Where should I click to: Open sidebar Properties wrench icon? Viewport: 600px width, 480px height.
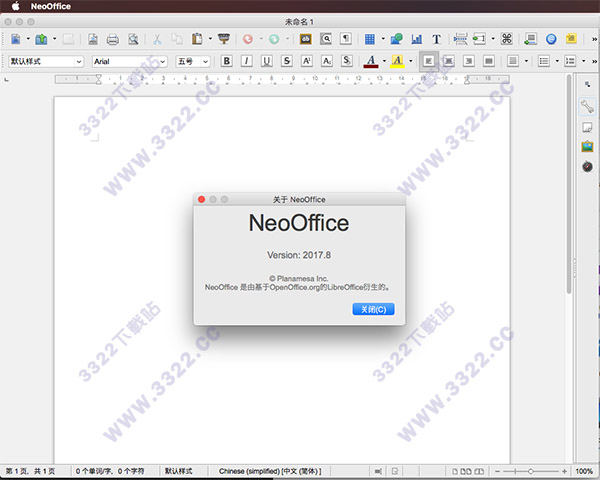(x=587, y=106)
